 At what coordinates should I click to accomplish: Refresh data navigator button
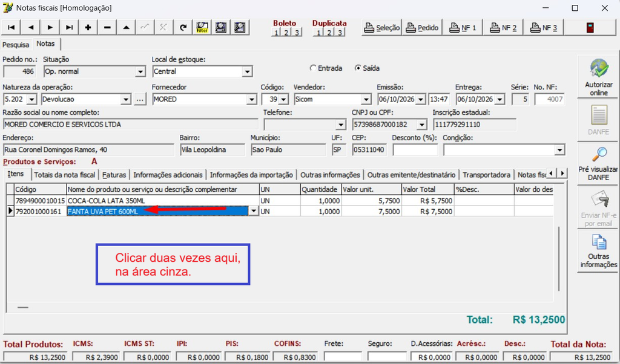[183, 27]
